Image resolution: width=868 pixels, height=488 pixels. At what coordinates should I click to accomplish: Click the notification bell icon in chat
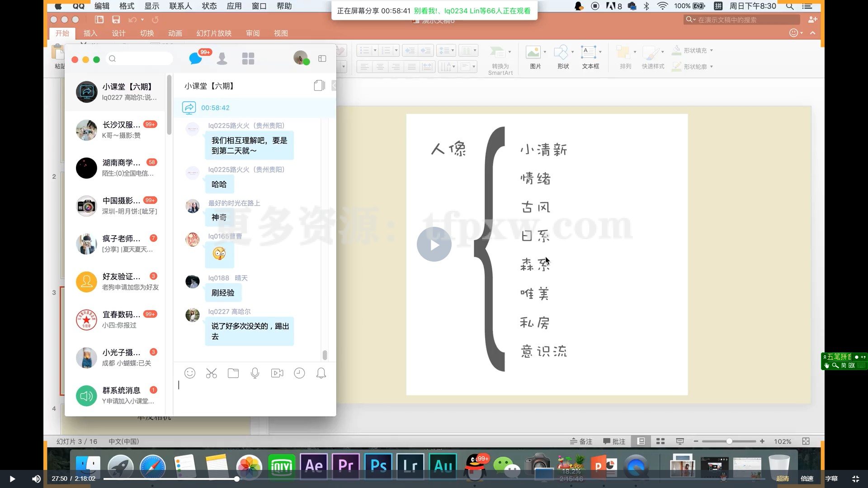[x=321, y=373]
